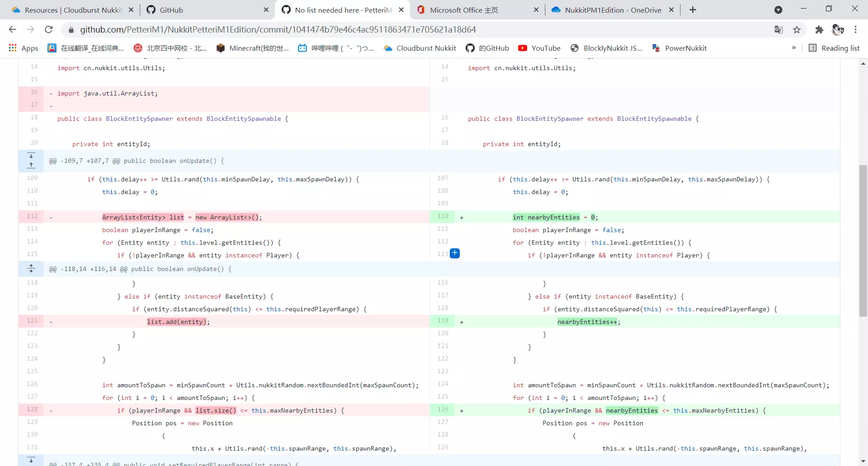The width and height of the screenshot is (868, 466).
Task: Open the 的GitHub bookmark
Action: 487,48
